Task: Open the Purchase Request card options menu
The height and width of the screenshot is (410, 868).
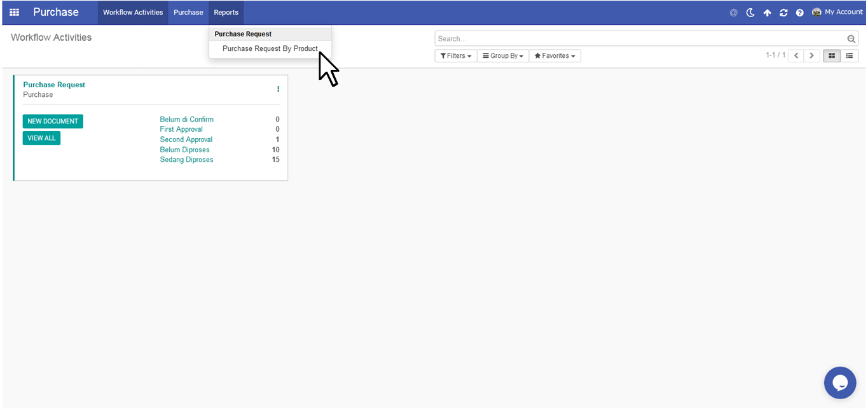Action: tap(278, 89)
